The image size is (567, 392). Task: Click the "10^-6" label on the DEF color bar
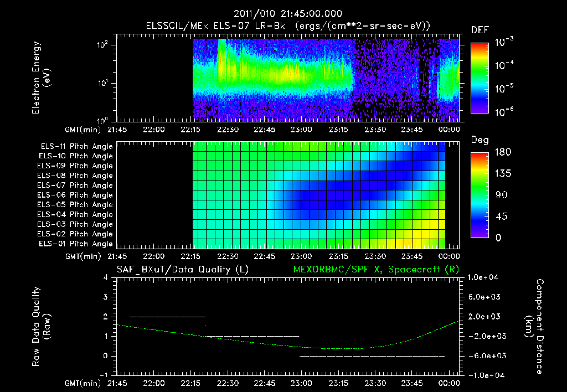[x=504, y=112]
